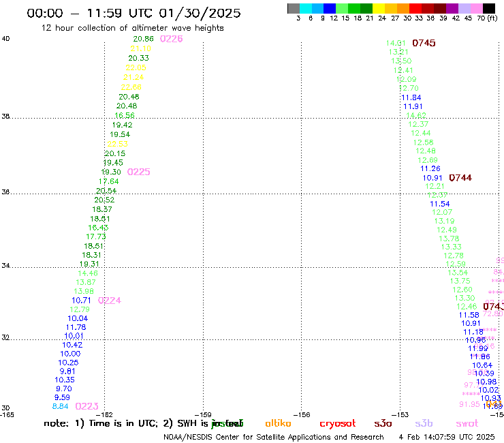Viewport: 504px width, 443px height.
Task: Click the cyan swatch in the wave height legend
Action: pos(306,8)
